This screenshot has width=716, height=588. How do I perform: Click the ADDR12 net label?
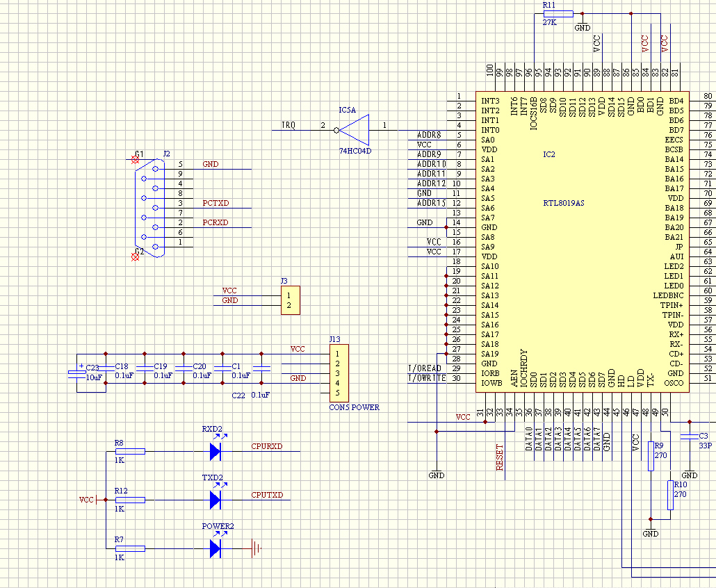pos(432,183)
